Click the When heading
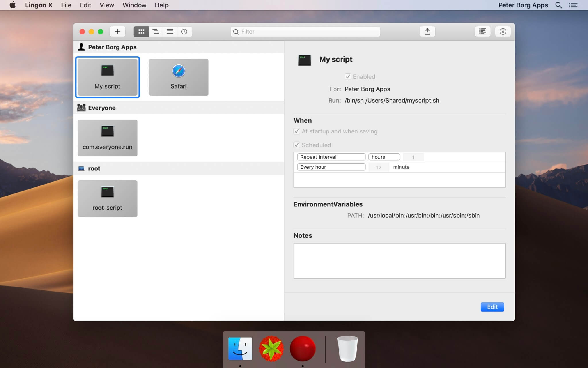This screenshot has height=368, width=588. click(x=302, y=120)
